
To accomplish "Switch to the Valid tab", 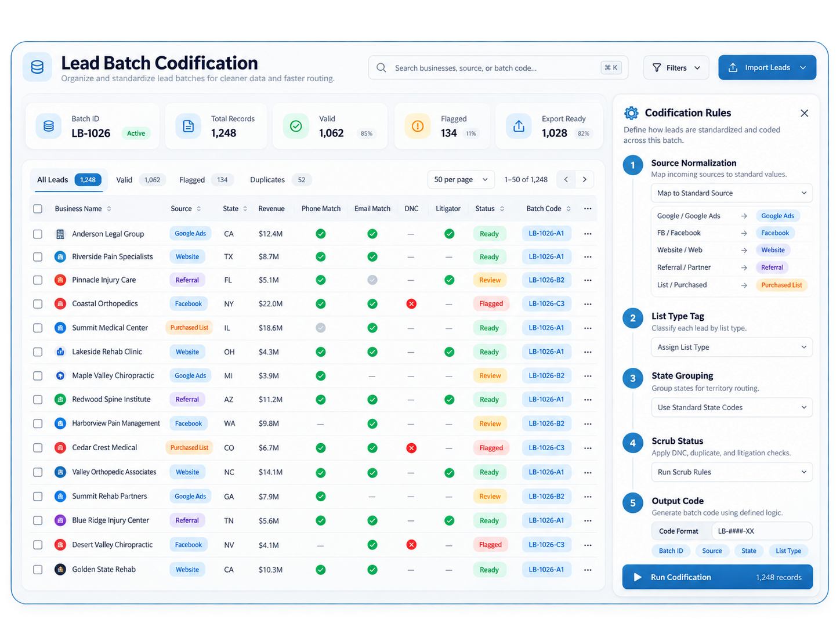I will tap(141, 180).
